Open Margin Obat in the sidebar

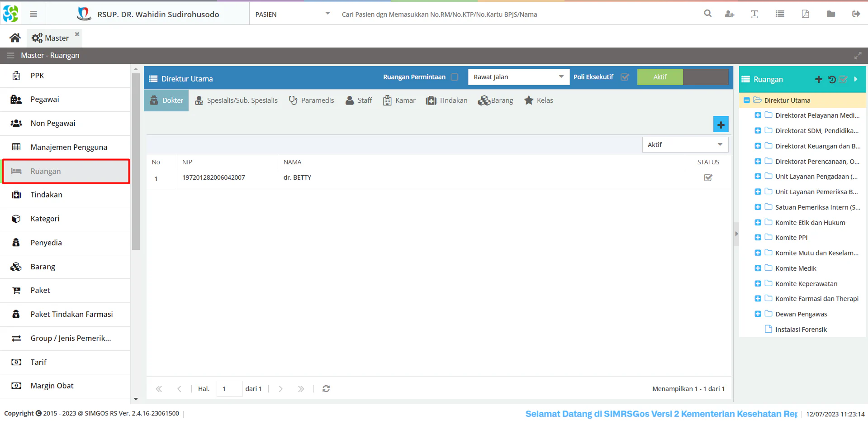tap(65, 386)
